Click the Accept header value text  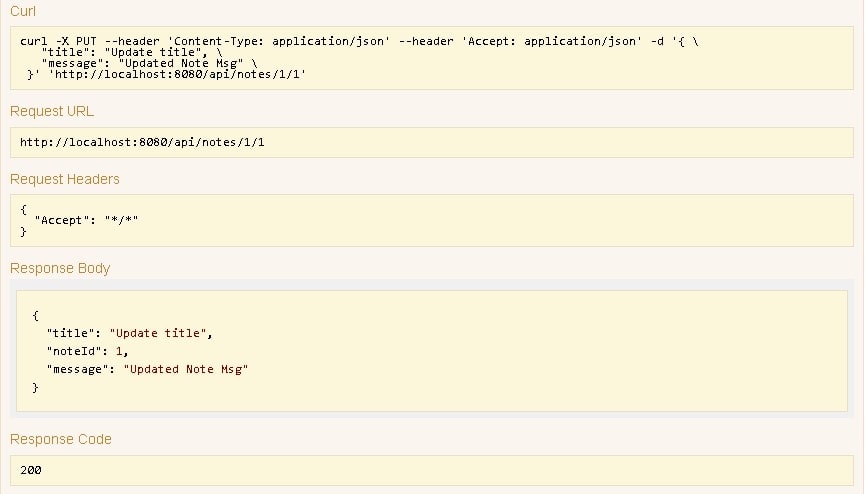click(121, 220)
